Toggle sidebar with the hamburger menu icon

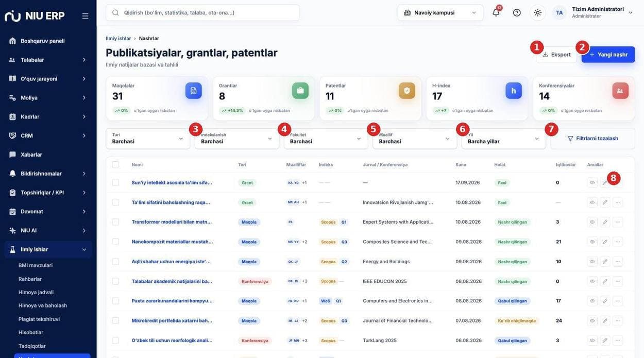tap(86, 16)
